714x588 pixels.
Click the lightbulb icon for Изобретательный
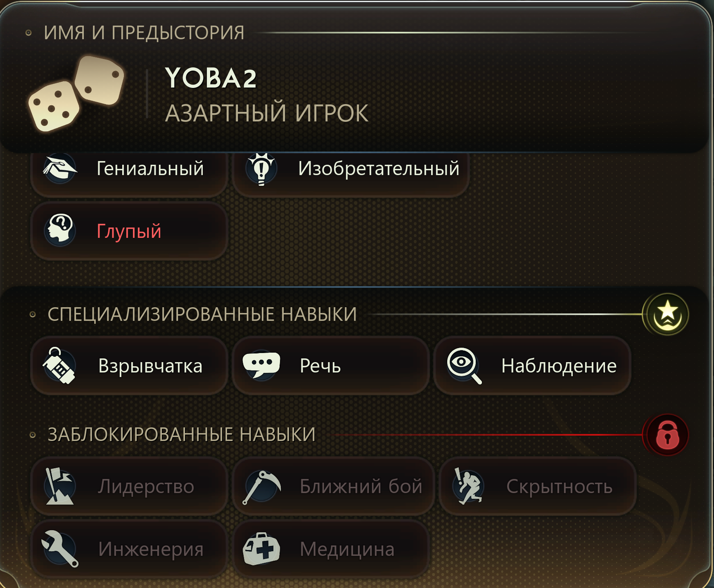pyautogui.click(x=261, y=168)
